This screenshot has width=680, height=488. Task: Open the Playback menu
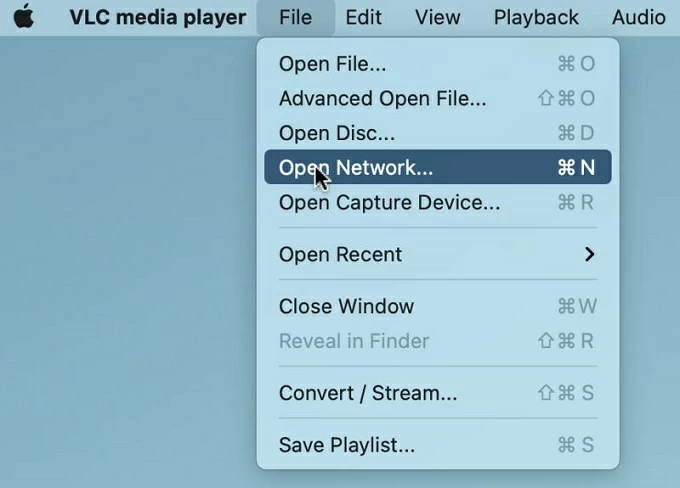click(x=536, y=17)
